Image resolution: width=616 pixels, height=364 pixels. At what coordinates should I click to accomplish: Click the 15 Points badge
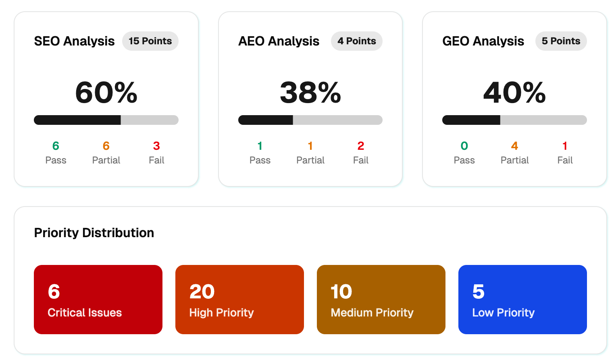(150, 41)
